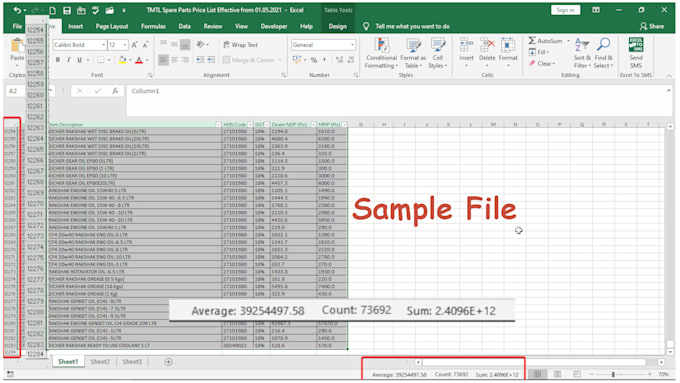Screen dimensions: 680x383
Task: Switch to the Sheet2 tab
Action: tap(100, 362)
